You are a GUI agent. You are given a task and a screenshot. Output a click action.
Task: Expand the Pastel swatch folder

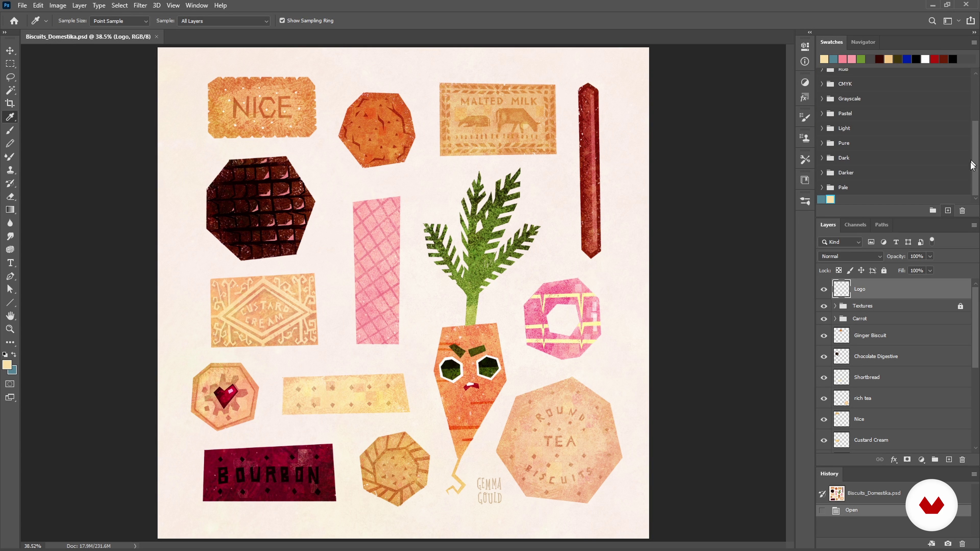822,113
